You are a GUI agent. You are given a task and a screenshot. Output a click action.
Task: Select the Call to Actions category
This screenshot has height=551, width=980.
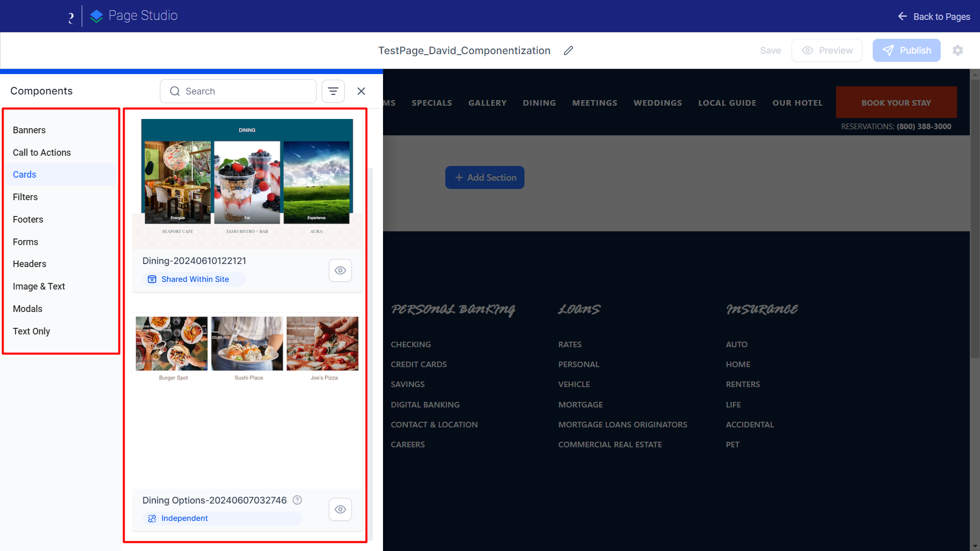61,153
